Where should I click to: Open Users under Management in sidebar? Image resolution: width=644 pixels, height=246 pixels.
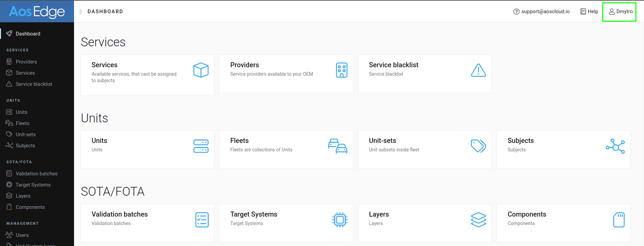click(x=22, y=235)
